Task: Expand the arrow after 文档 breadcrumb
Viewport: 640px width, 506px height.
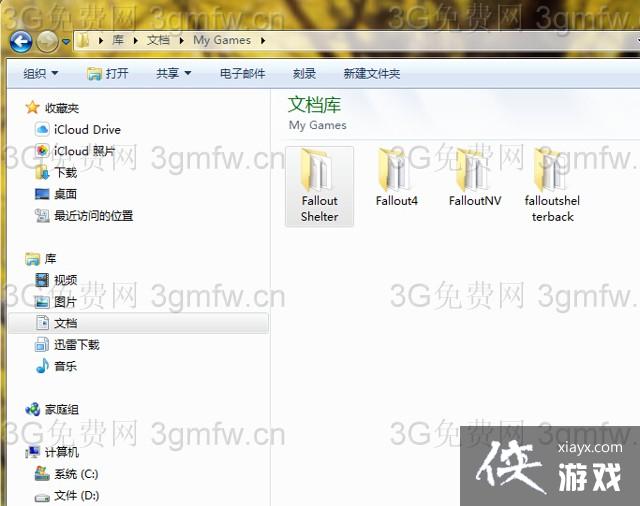Action: (x=181, y=40)
